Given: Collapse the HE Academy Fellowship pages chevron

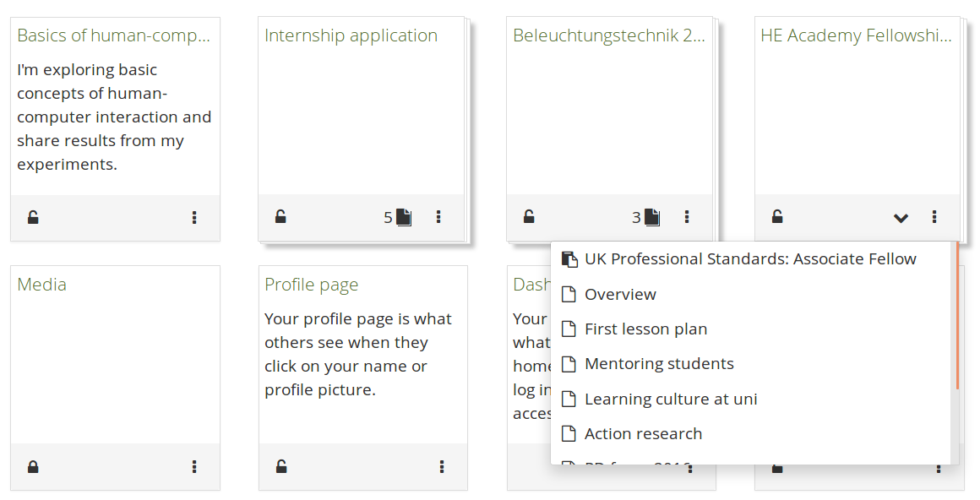Looking at the screenshot, I should (901, 218).
